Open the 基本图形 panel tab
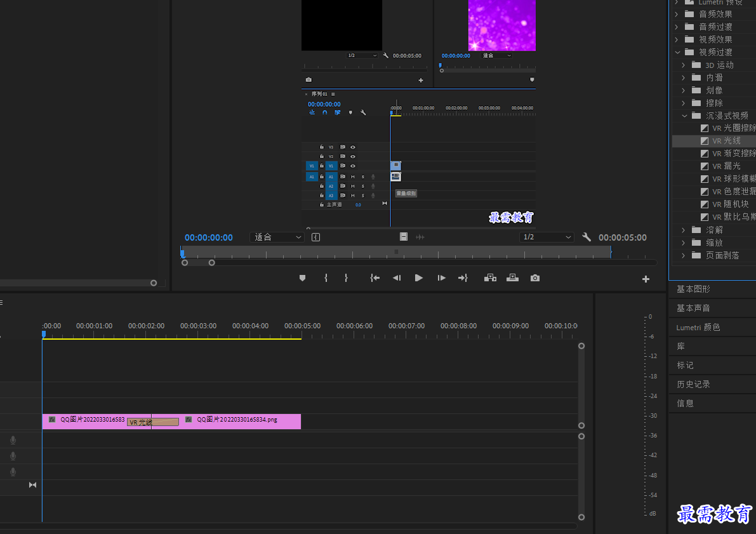The image size is (756, 534). (693, 289)
